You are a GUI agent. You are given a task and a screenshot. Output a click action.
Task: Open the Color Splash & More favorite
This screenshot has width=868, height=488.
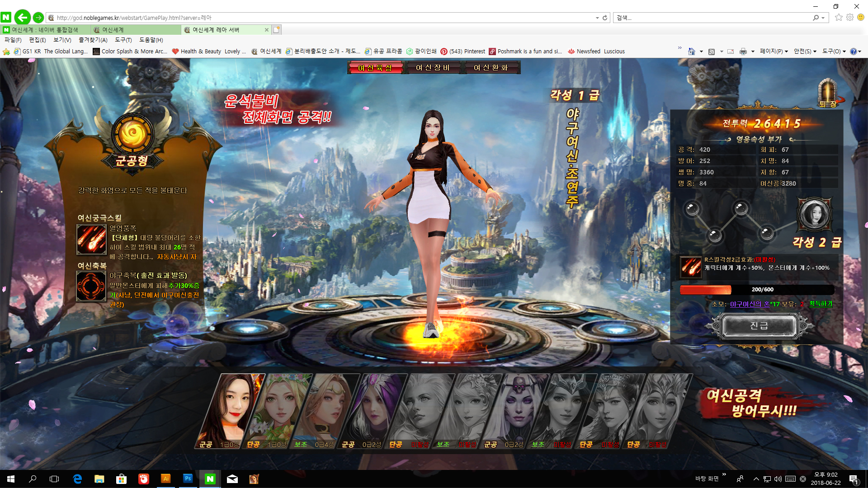(x=130, y=52)
